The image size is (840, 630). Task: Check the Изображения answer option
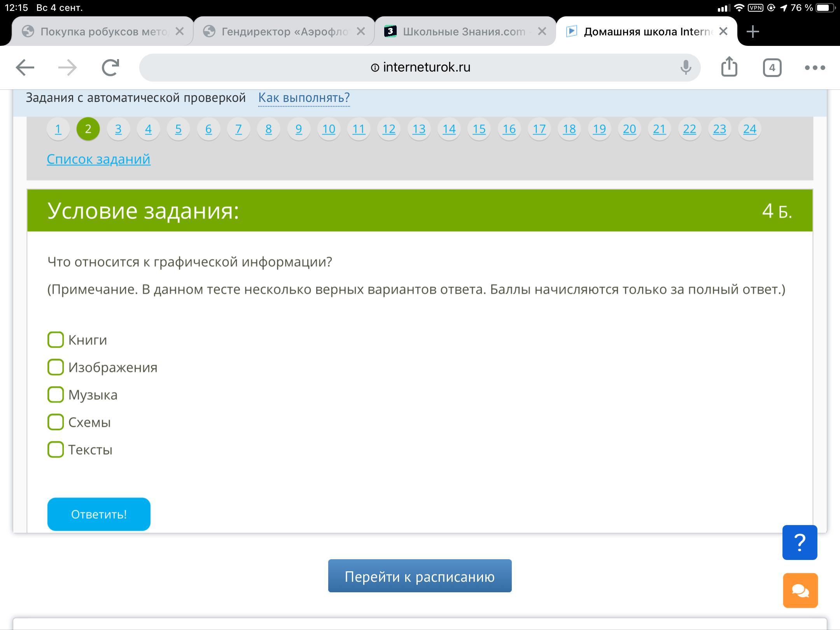[x=56, y=367]
